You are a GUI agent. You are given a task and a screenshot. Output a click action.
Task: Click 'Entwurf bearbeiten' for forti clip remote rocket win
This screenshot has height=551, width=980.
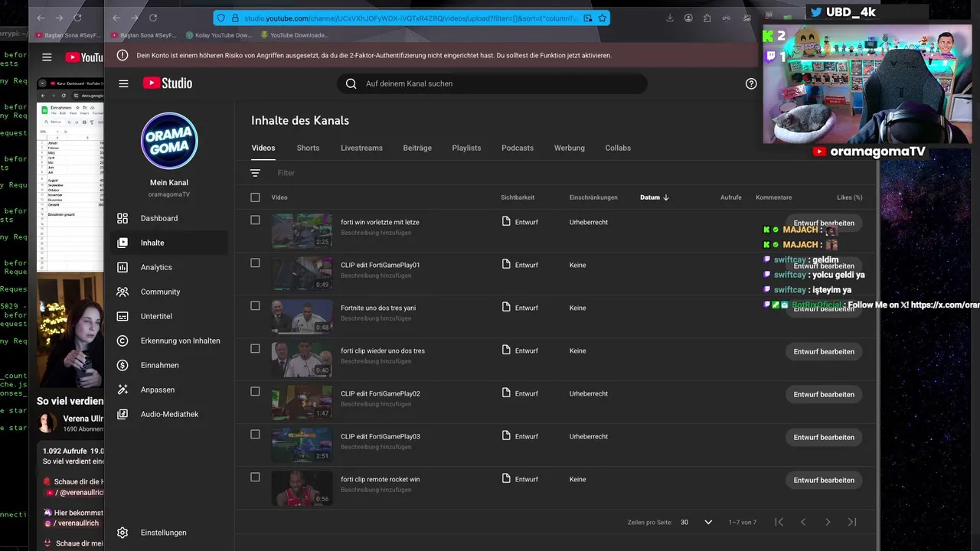pyautogui.click(x=824, y=480)
